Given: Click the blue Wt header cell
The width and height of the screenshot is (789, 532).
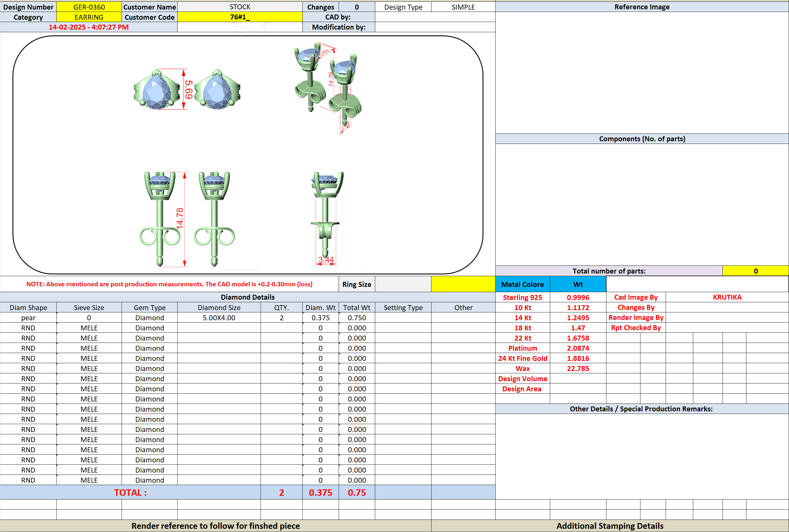Looking at the screenshot, I should [x=578, y=284].
